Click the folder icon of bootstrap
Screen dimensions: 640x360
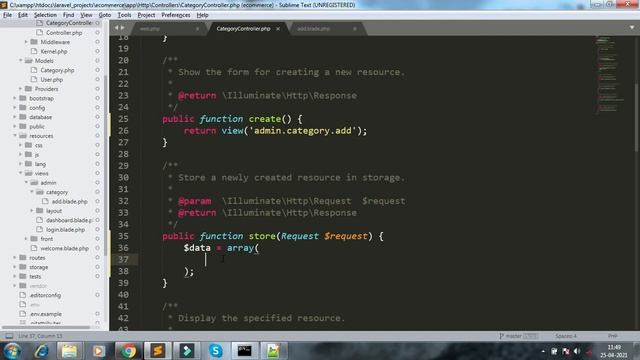(x=23, y=98)
